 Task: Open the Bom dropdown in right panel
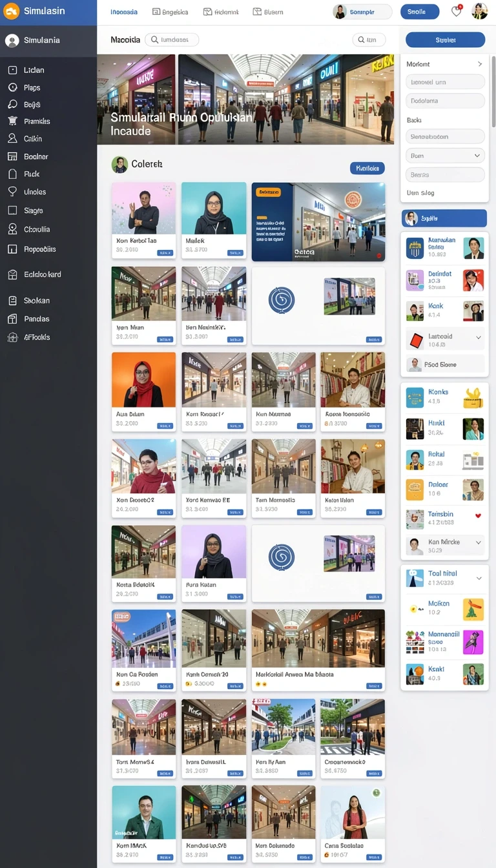[445, 156]
